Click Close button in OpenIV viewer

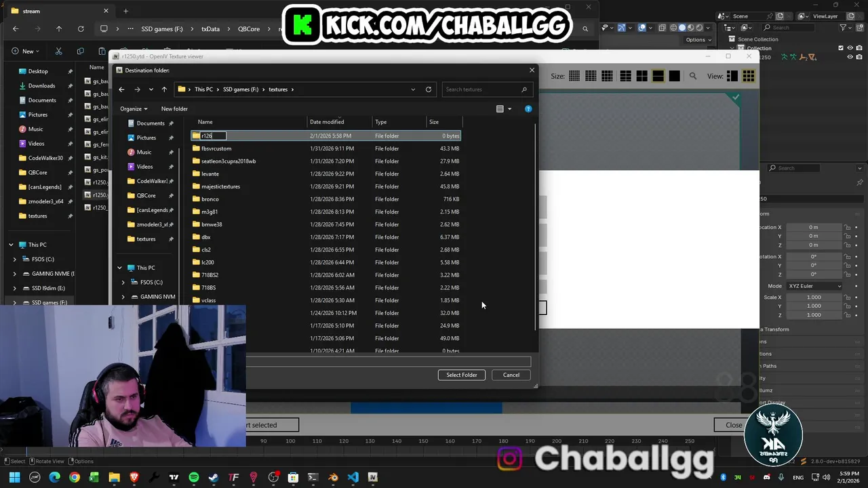point(734,425)
